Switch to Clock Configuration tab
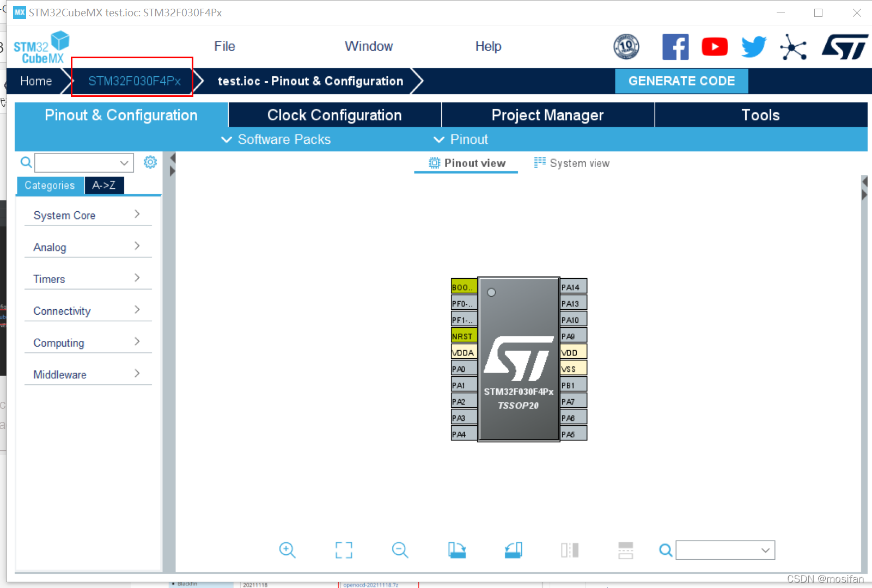Screen dimensions: 872x588 coord(334,115)
